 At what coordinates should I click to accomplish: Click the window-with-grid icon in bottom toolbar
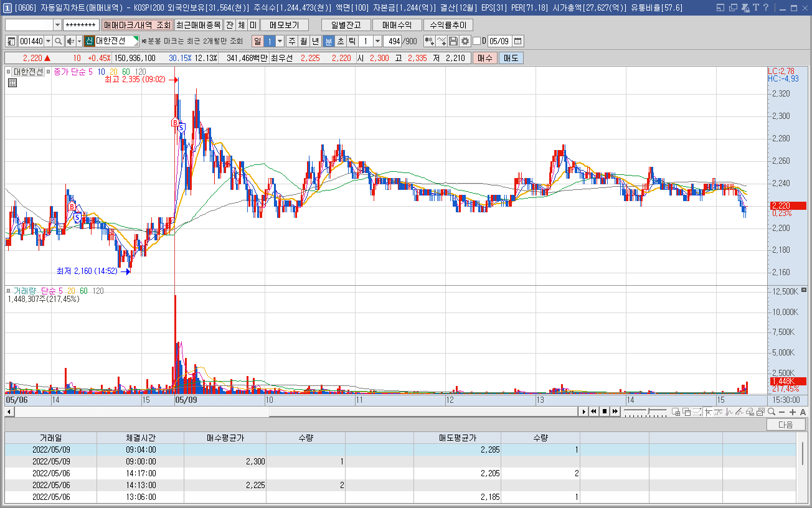click(676, 412)
